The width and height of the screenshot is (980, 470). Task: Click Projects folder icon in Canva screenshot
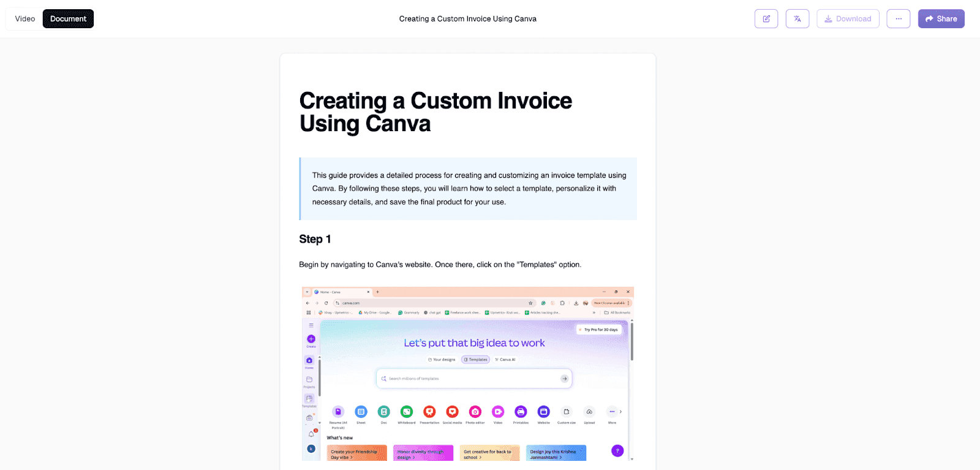(309, 380)
